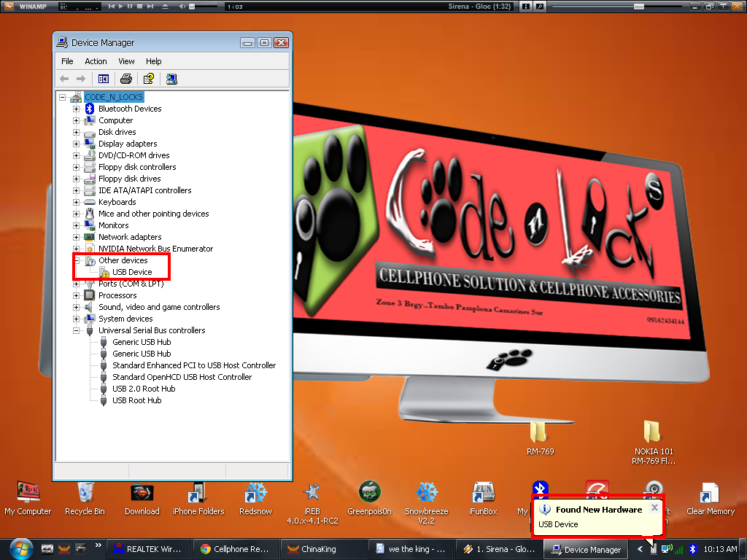Expand the Processors node

click(76, 295)
